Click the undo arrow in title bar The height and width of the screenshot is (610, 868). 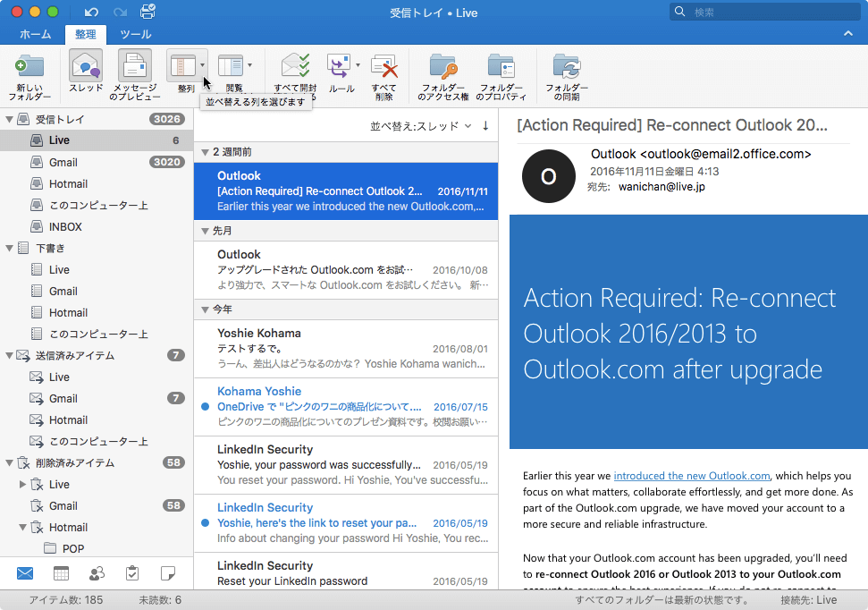click(x=91, y=13)
